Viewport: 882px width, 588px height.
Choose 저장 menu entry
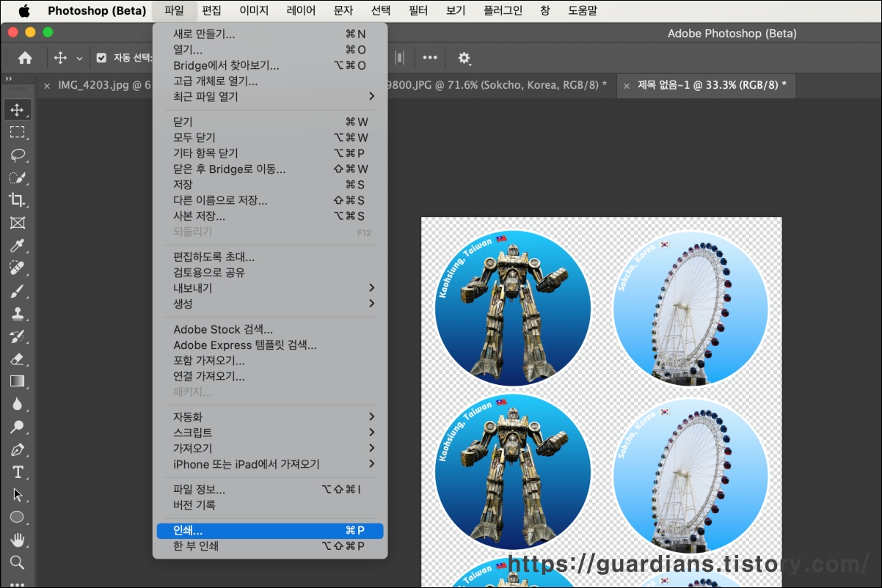coord(270,185)
